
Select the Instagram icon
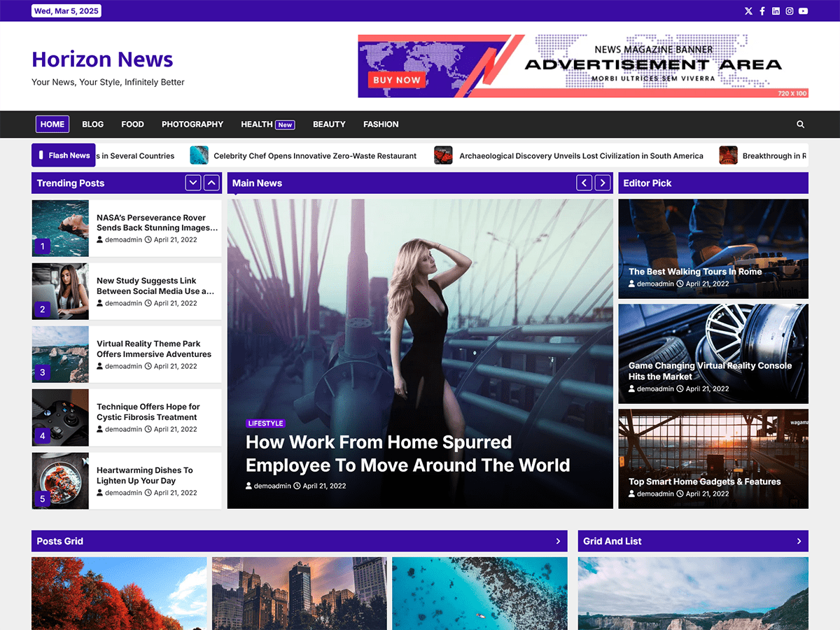[x=790, y=10]
